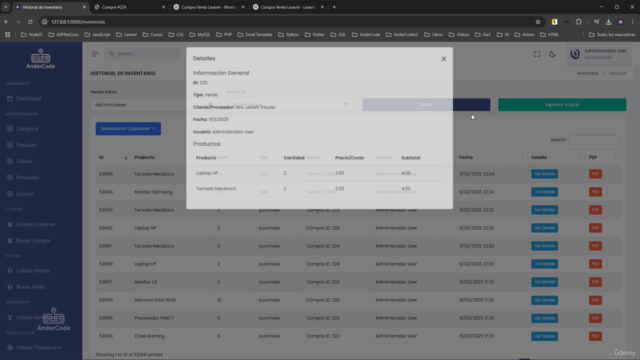This screenshot has height=360, width=640.
Task: Click Ver Detalle for row 53656
Action: [544, 300]
